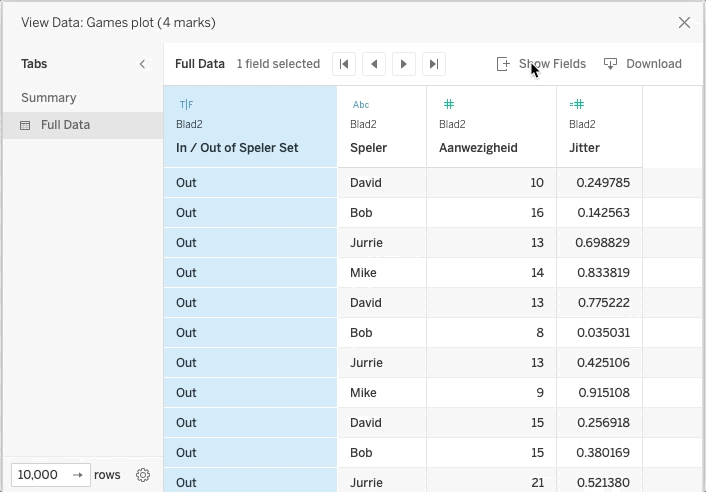Select the Full Data tab in sidebar
This screenshot has width=706, height=492.
(65, 125)
